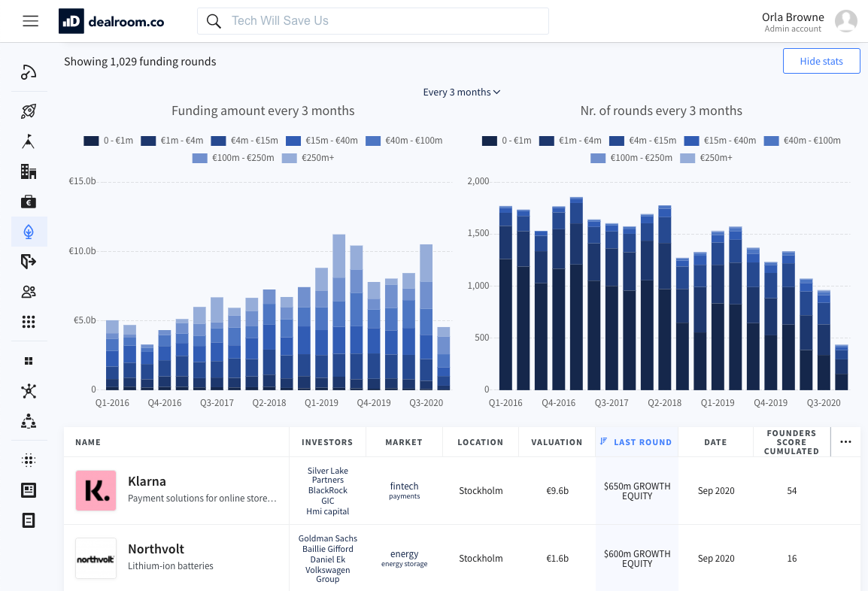Viewport: 868px width, 591px height.
Task: Open the document sidebar icon
Action: pyautogui.click(x=29, y=520)
